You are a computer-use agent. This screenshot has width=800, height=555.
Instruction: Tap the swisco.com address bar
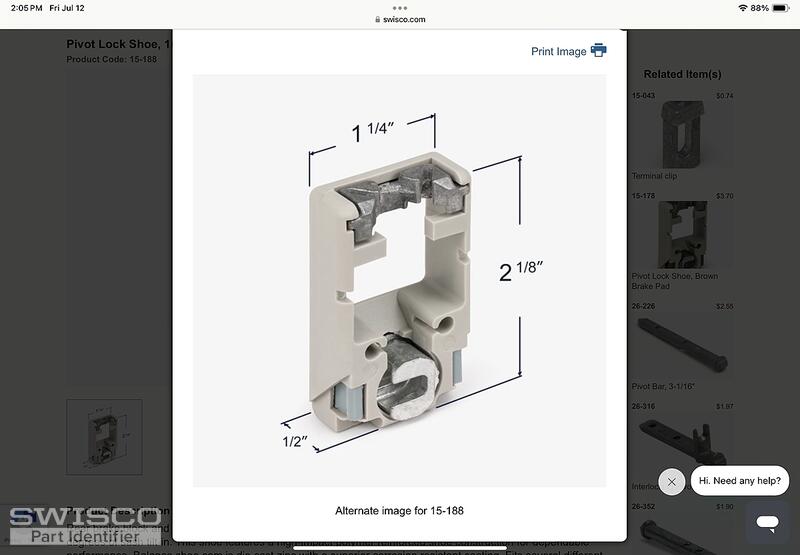coord(400,19)
